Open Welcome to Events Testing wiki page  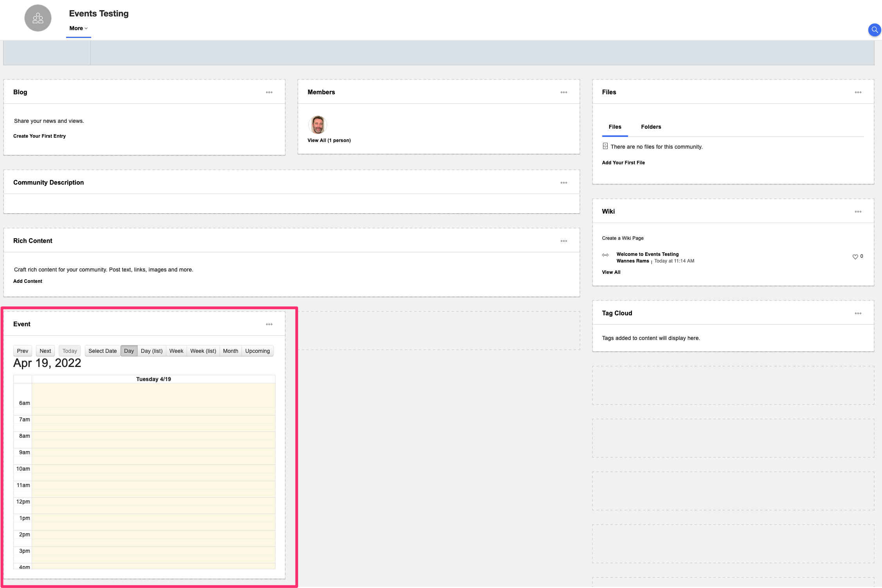click(x=648, y=254)
